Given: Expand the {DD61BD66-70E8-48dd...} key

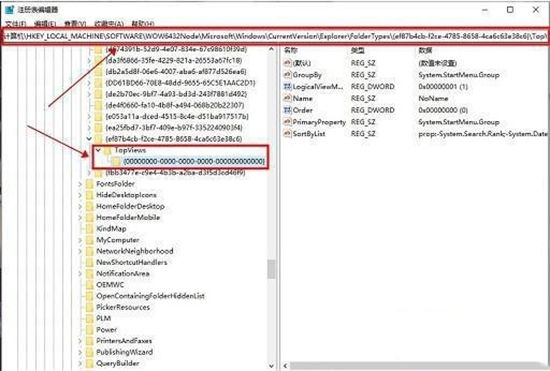Looking at the screenshot, I should click(x=89, y=83).
